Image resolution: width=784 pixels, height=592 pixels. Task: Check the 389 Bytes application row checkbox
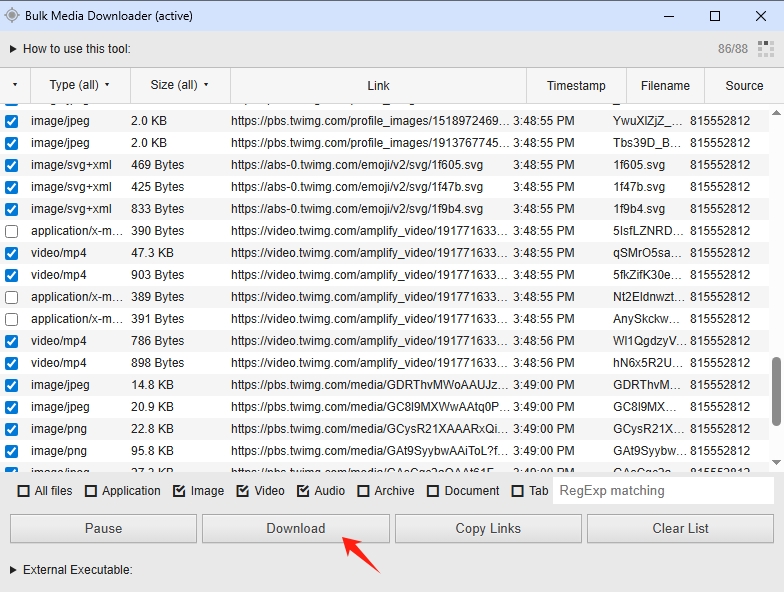[x=12, y=298]
